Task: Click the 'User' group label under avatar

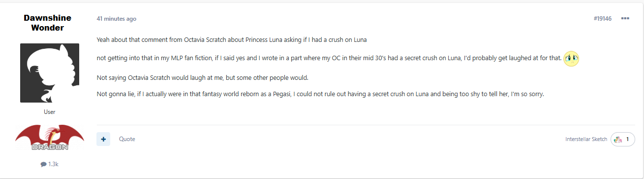Action: point(50,112)
